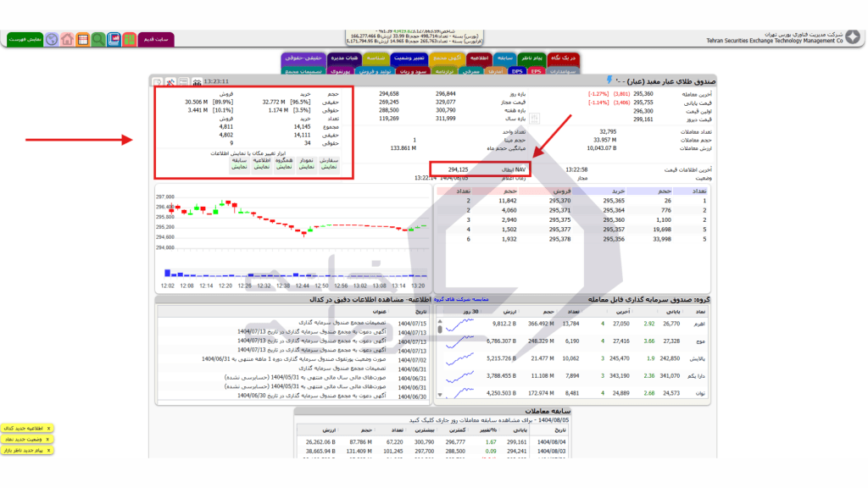Close the اطلاعیه جدید کدال yellow notification

pyautogui.click(x=48, y=429)
